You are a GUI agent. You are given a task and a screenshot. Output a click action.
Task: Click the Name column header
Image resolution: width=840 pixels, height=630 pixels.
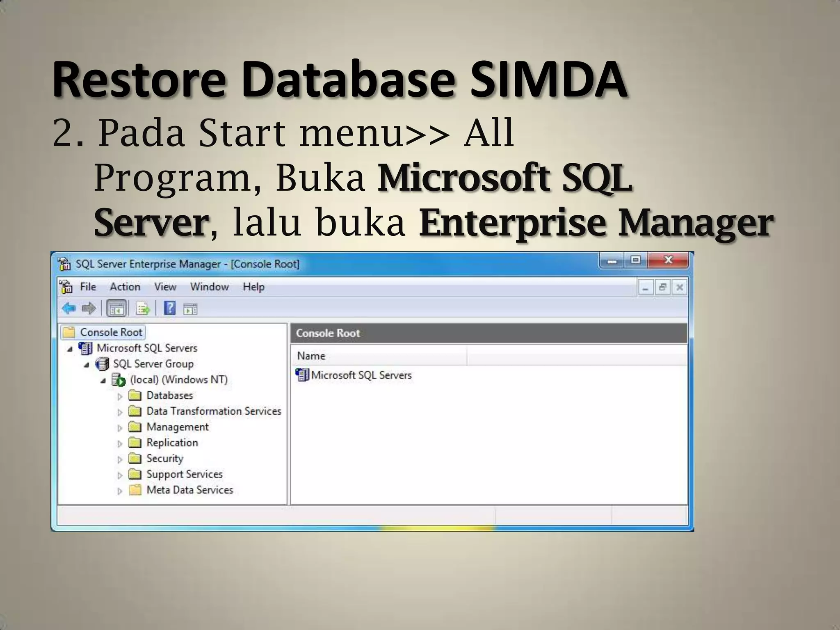379,356
